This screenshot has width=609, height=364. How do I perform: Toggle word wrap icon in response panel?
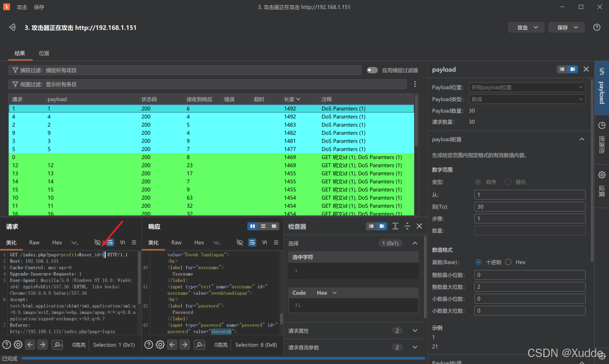point(252,242)
